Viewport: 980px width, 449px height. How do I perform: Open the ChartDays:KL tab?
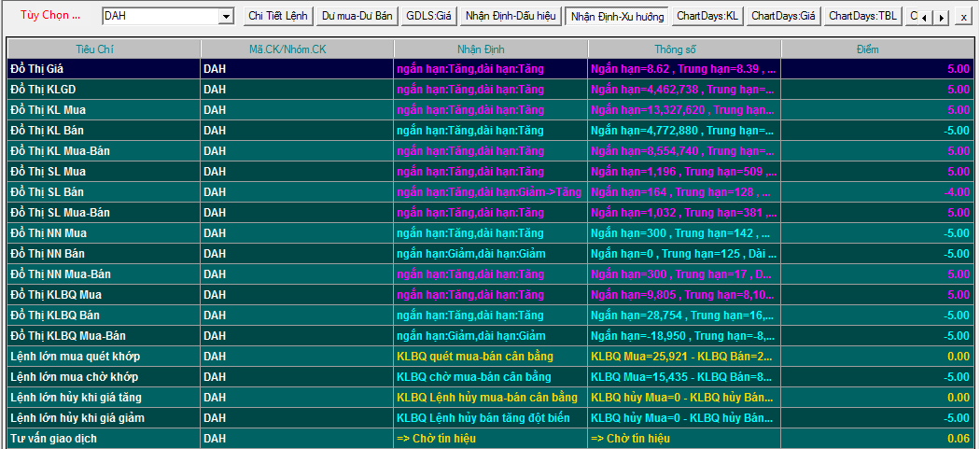708,16
